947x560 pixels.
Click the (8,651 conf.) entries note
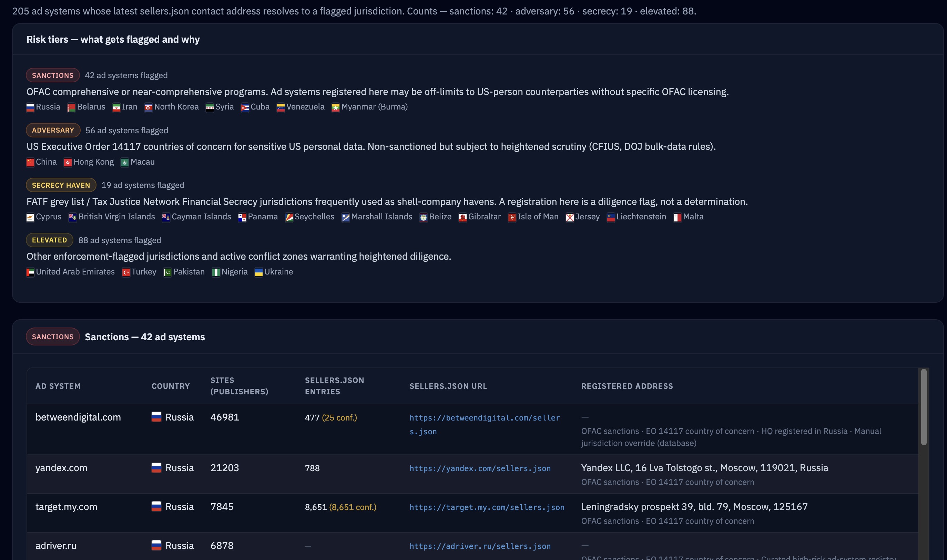(x=353, y=507)
